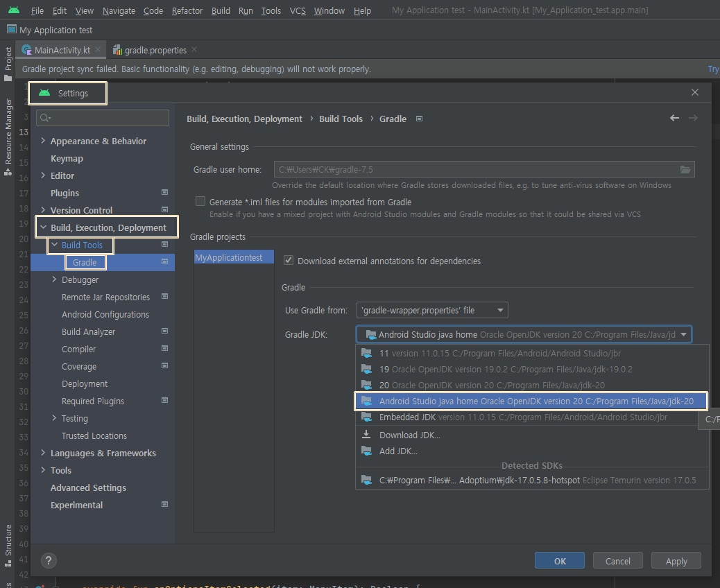Click the Apply button
Screen dimensions: 720x588
(676, 561)
